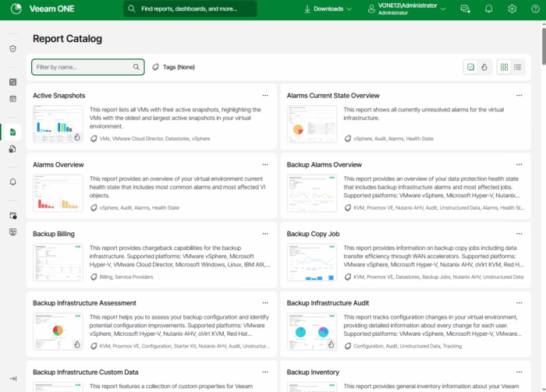Click "VMs, VMware Cloud Director, Datastores, vSphere" tags
This screenshot has width=546, height=392.
pyautogui.click(x=154, y=139)
